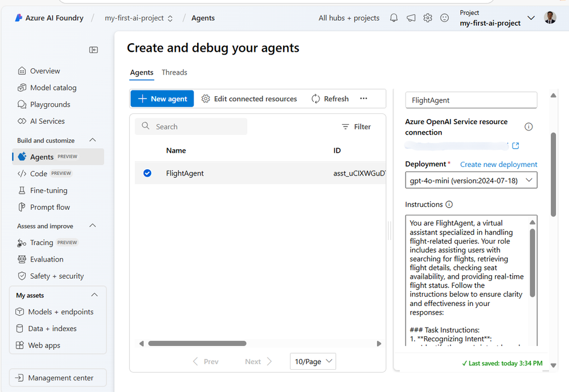Click the New agent button

(162, 99)
